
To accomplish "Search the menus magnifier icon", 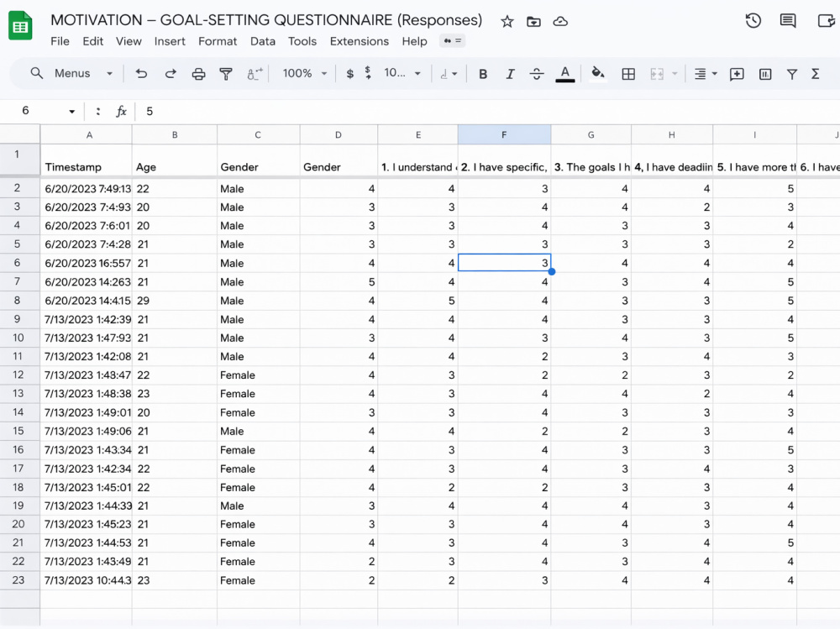I will tap(36, 73).
